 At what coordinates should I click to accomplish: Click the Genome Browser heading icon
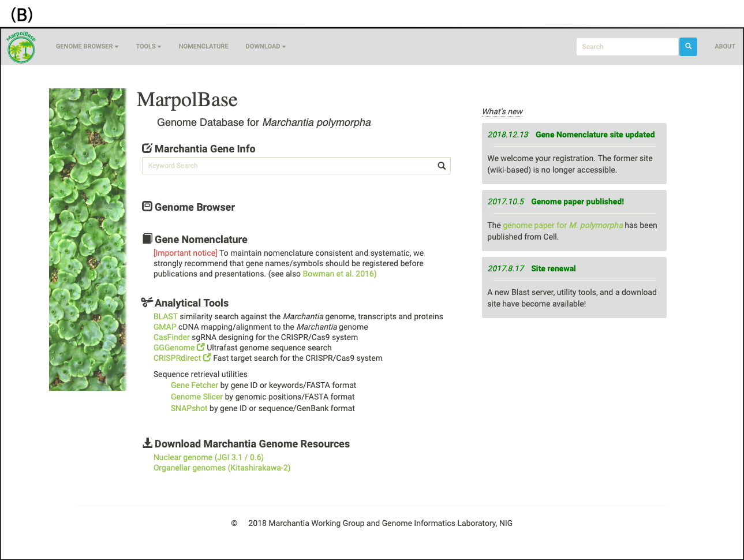coord(147,206)
